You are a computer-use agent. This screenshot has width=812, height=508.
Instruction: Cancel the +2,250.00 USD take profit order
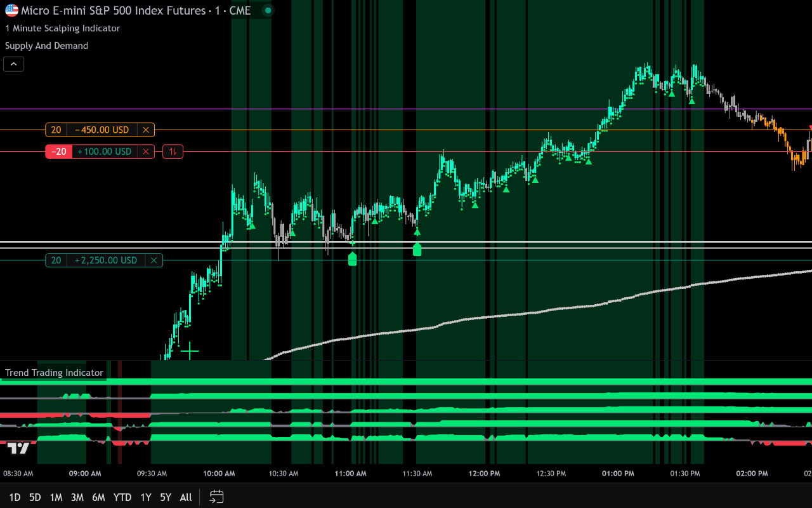click(154, 260)
